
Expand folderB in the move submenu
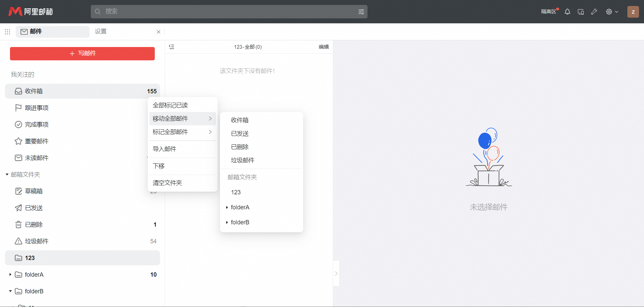(227, 222)
